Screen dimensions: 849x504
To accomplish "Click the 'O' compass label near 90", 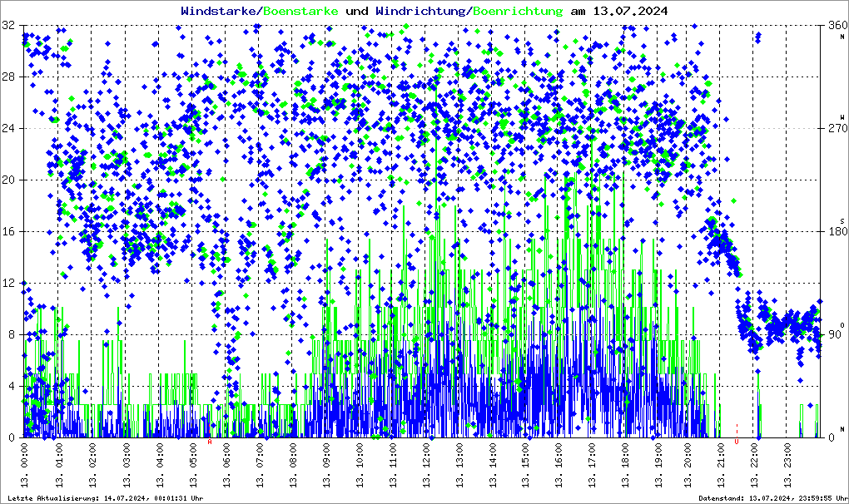I will pos(842,324).
